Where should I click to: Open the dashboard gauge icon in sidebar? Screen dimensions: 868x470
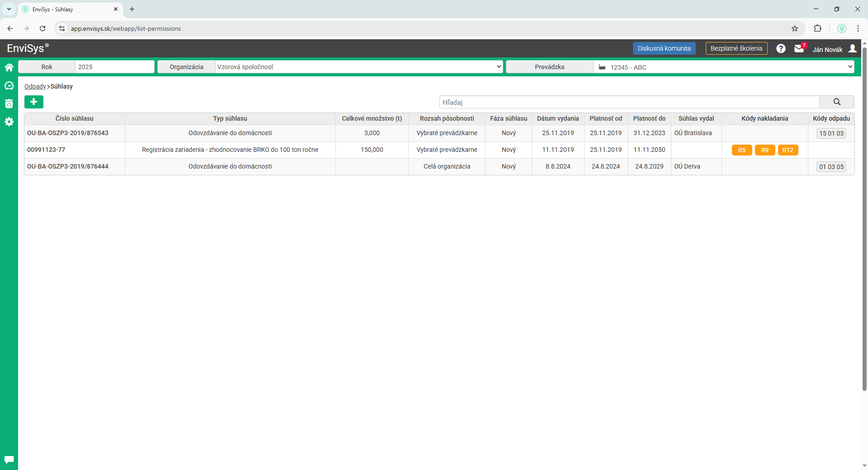point(9,86)
